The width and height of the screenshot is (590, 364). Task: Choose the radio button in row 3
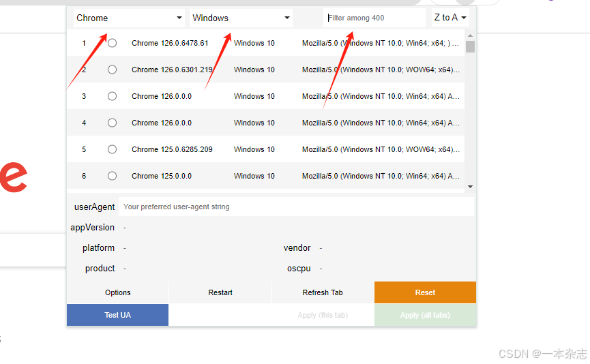(112, 96)
